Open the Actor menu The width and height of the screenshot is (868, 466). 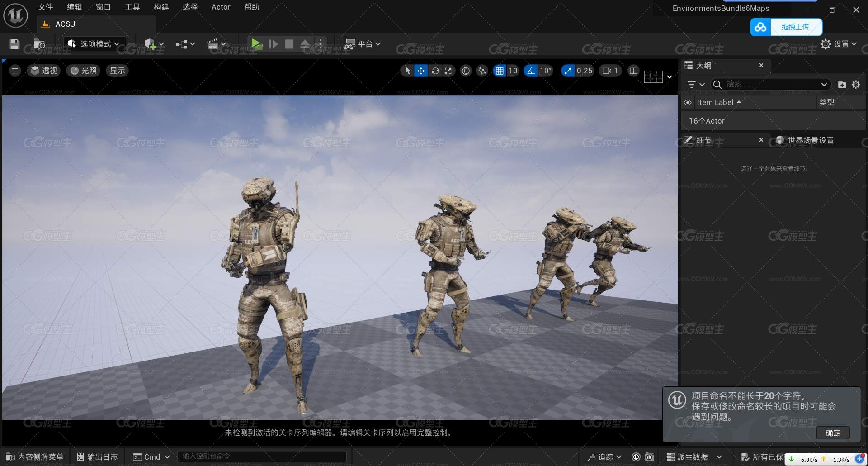click(x=221, y=7)
